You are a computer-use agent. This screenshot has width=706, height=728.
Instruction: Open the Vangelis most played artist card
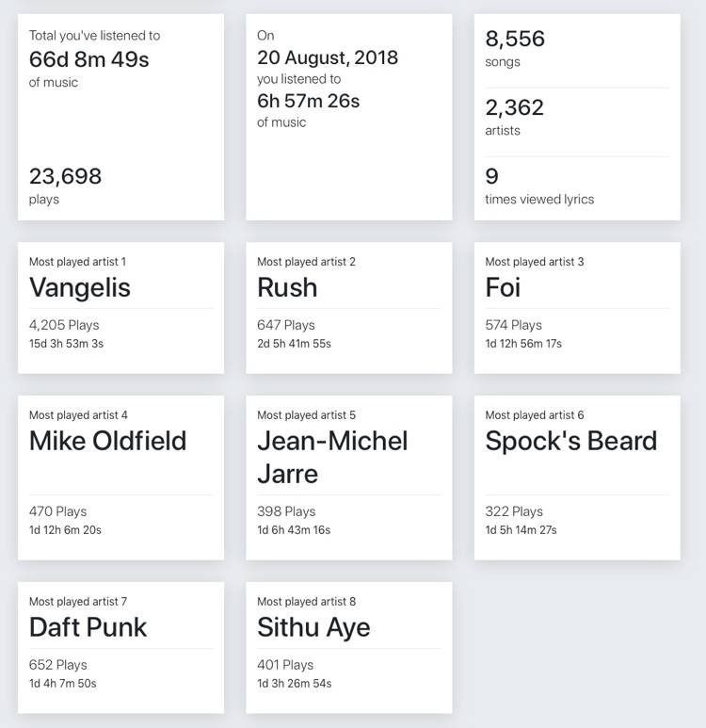pyautogui.click(x=120, y=307)
